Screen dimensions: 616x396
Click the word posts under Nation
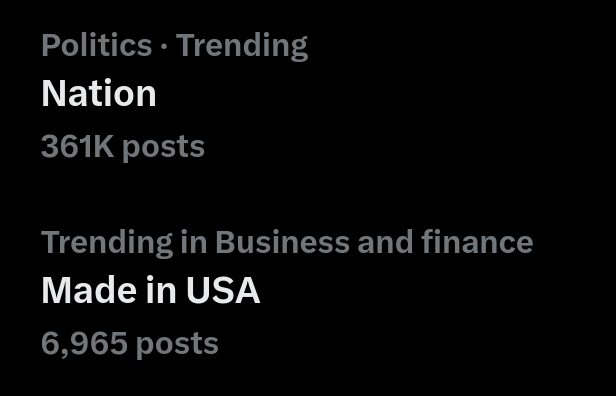163,148
